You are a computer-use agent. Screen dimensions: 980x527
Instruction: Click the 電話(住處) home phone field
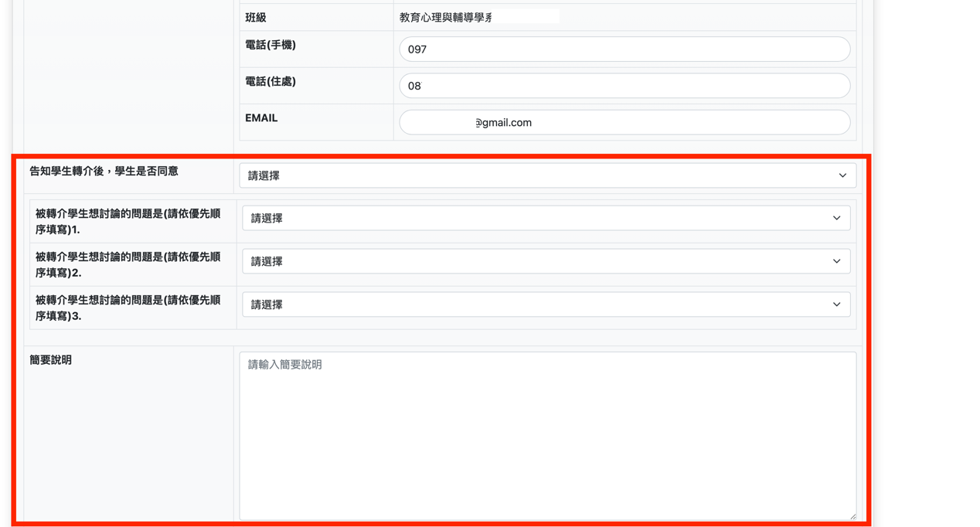624,85
